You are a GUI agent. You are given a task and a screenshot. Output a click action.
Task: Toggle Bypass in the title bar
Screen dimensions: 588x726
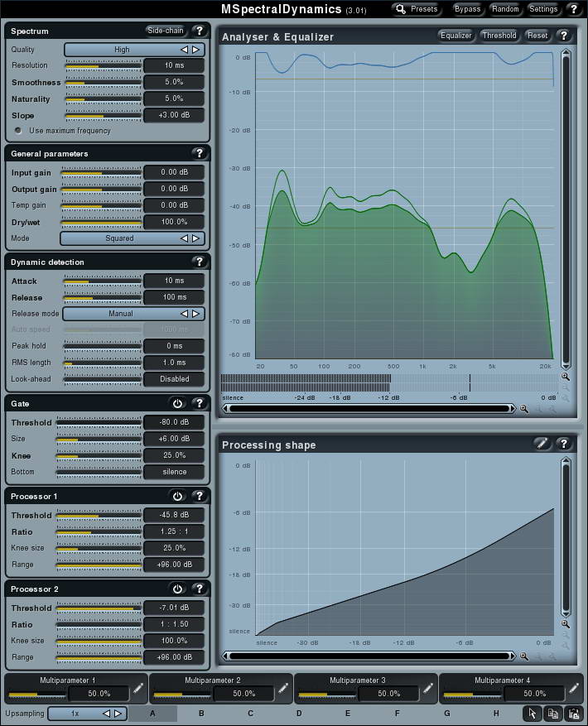coord(467,9)
